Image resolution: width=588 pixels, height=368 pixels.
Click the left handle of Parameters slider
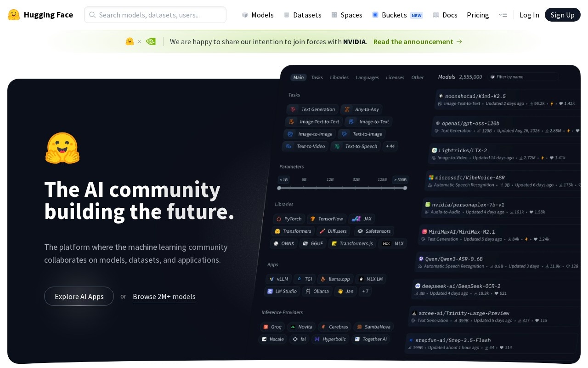click(x=279, y=188)
